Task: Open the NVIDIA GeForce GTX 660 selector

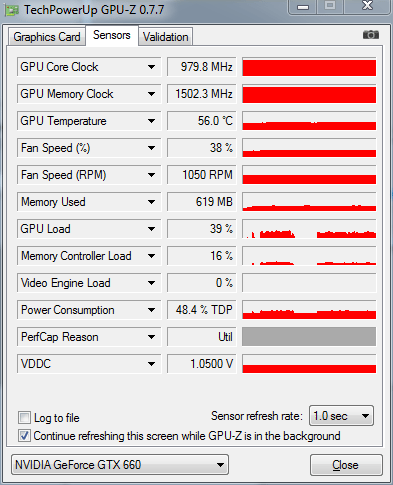Action: point(120,464)
